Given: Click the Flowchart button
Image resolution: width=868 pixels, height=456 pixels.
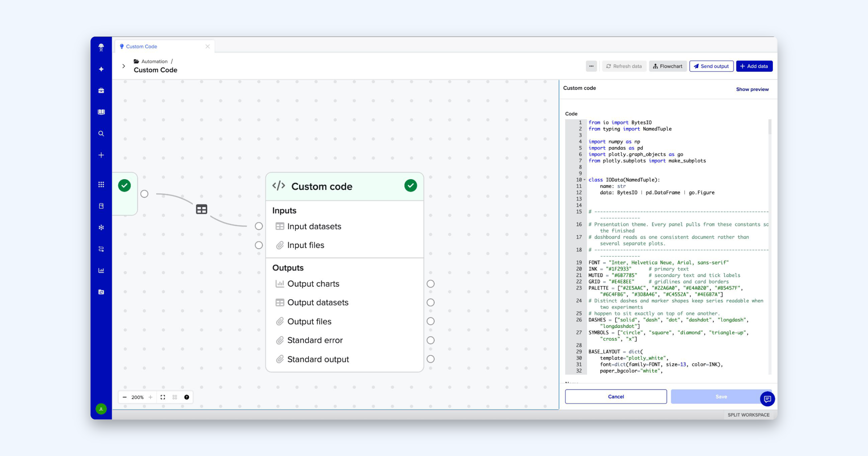Looking at the screenshot, I should pyautogui.click(x=668, y=66).
